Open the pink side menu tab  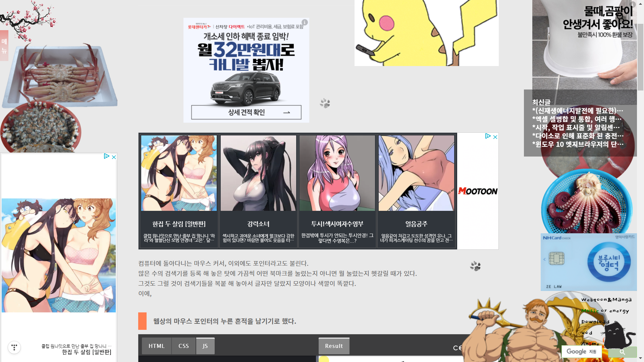(4, 46)
